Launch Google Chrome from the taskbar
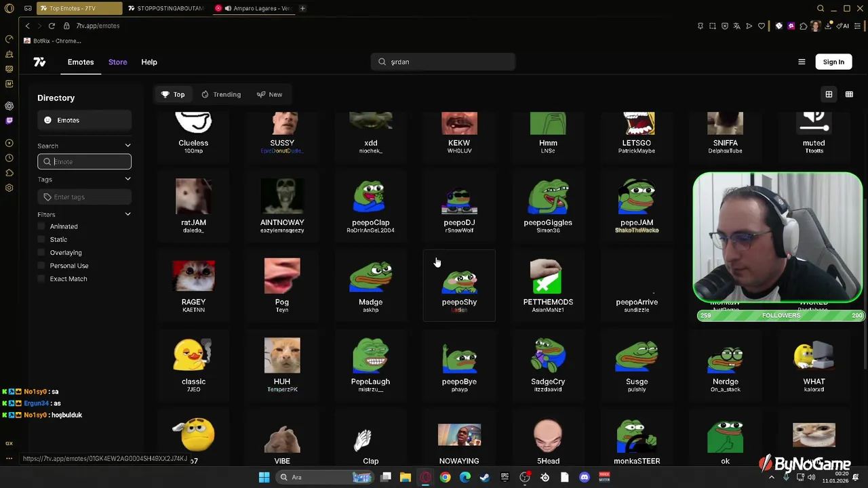The width and height of the screenshot is (868, 488). click(445, 477)
